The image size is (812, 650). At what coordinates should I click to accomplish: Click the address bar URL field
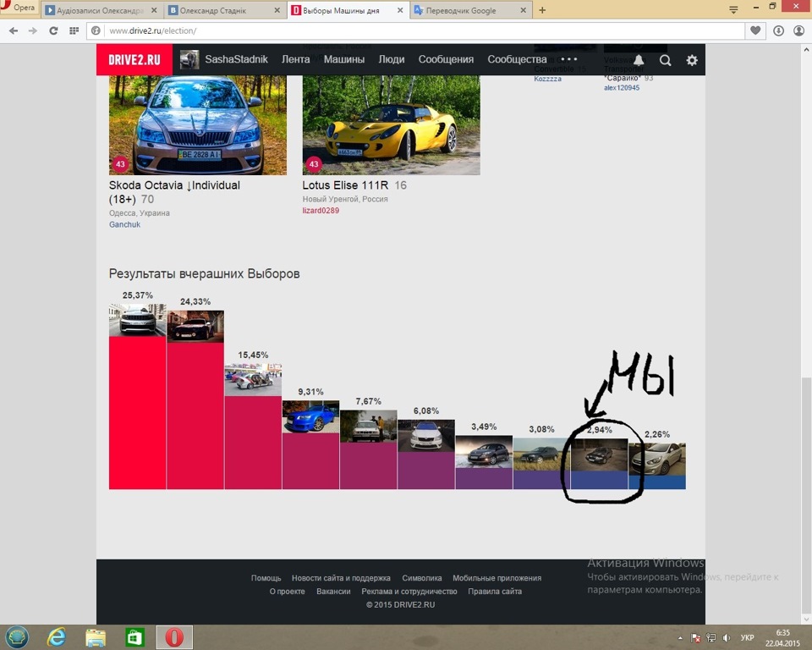pos(414,31)
